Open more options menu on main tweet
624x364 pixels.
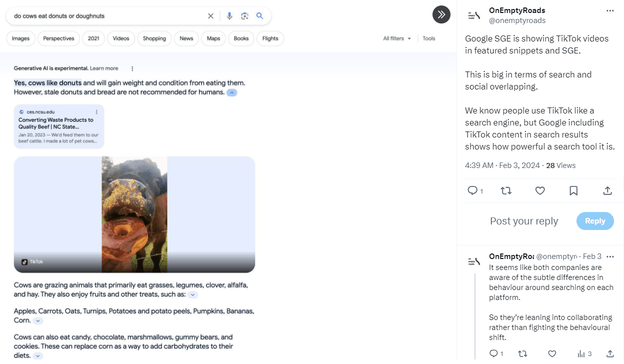(610, 10)
